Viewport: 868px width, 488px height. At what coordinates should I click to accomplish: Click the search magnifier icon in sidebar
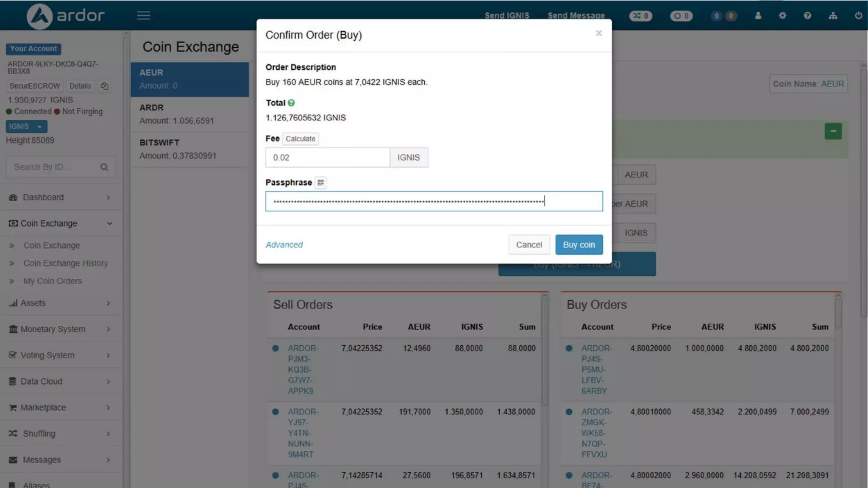tap(104, 167)
